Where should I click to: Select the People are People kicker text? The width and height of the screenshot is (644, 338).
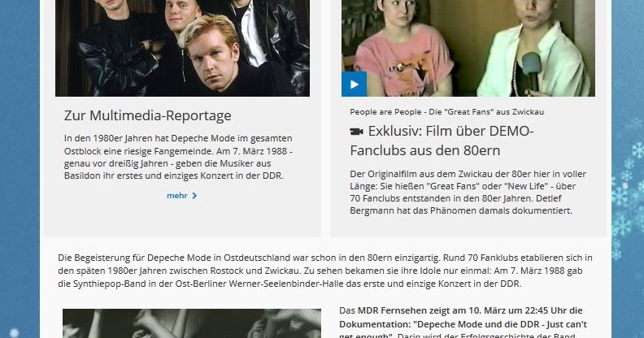point(447,111)
